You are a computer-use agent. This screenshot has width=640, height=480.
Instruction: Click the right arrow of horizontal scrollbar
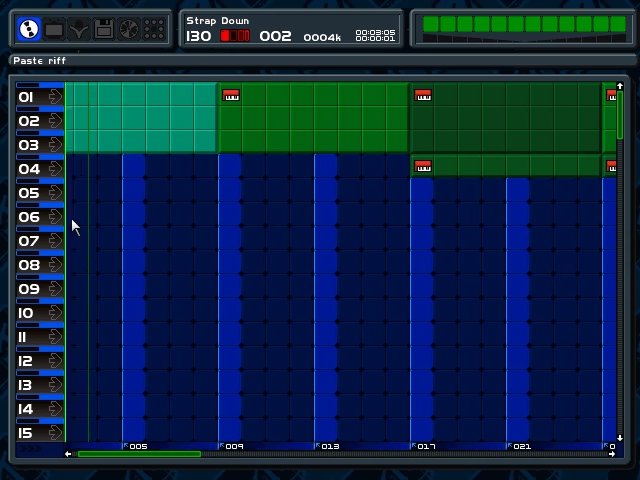tap(612, 454)
